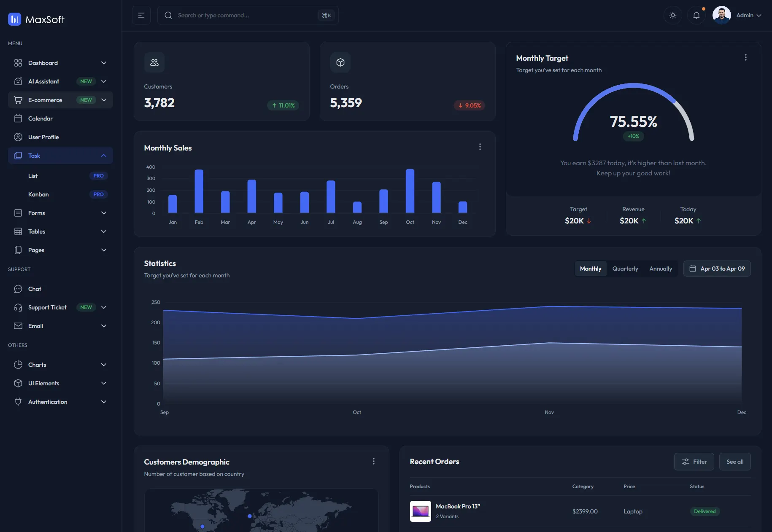Expand the Dashboard menu chevron
Image resolution: width=772 pixels, height=532 pixels.
coord(104,63)
